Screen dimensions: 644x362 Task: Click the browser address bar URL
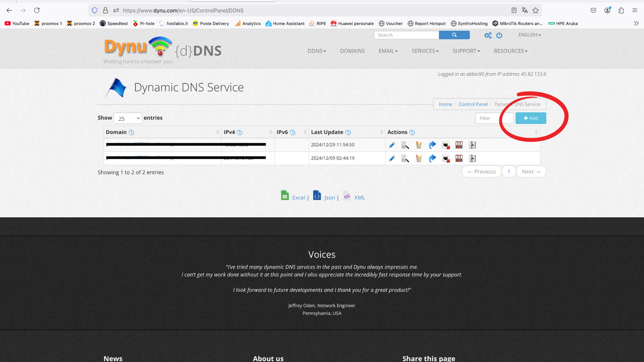[x=183, y=10]
